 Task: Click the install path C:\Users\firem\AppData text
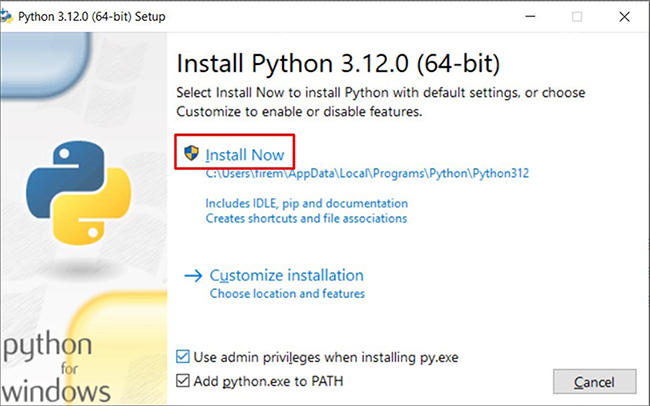point(367,173)
